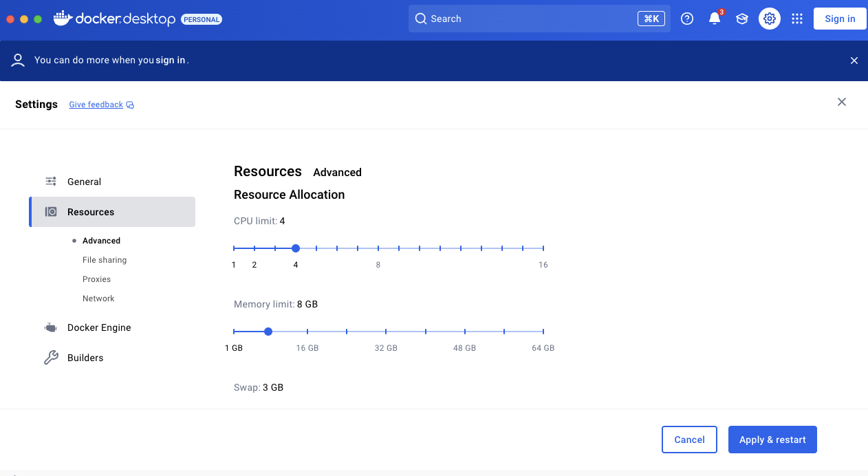Viewport: 868px width, 476px height.
Task: Close the Settings panel
Action: (x=841, y=102)
